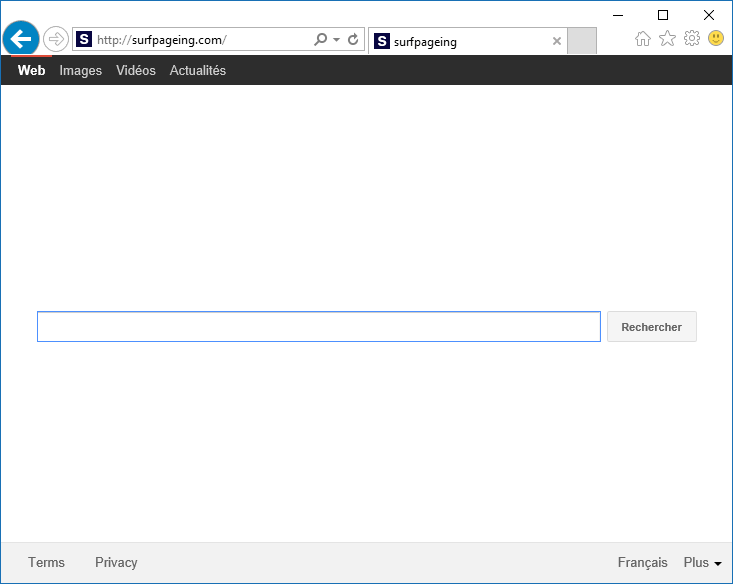Select the Web search tab
Screen dimensions: 733x584
(x=31, y=70)
